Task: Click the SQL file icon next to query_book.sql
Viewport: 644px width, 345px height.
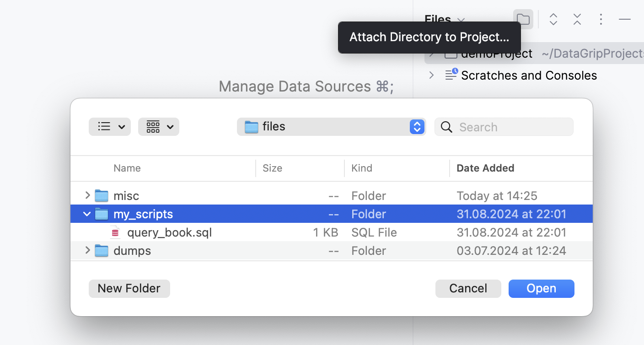Action: point(115,232)
